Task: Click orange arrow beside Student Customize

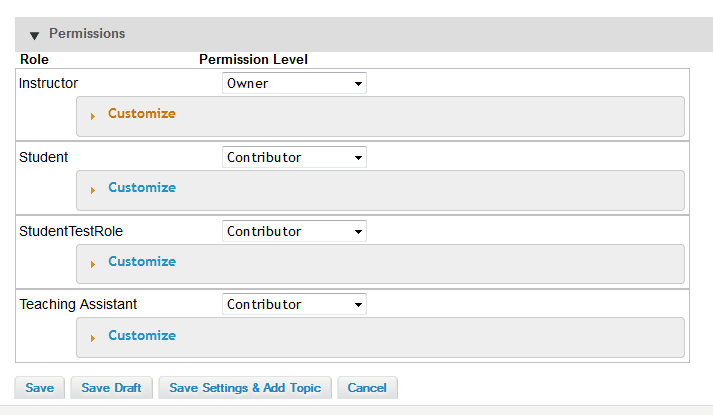Action: coord(93,190)
